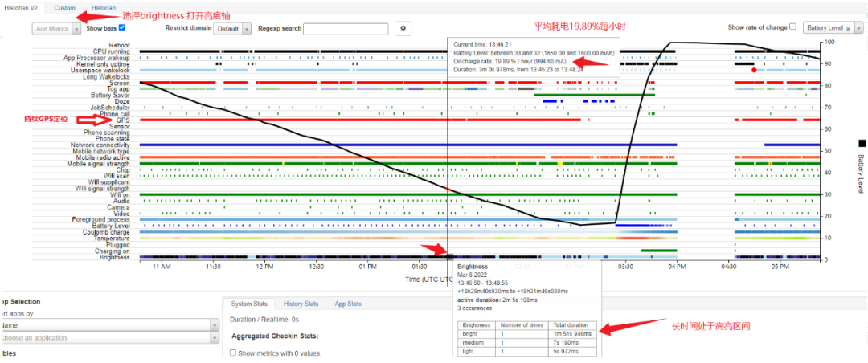
Task: Click the 11:30 time axis label
Action: click(213, 267)
